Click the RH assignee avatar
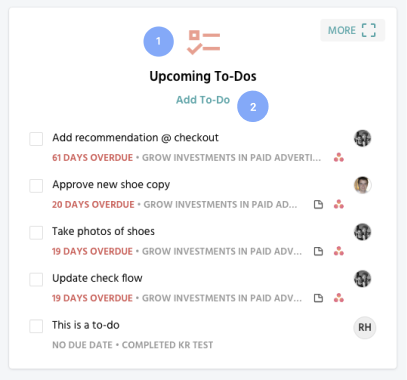 click(365, 327)
